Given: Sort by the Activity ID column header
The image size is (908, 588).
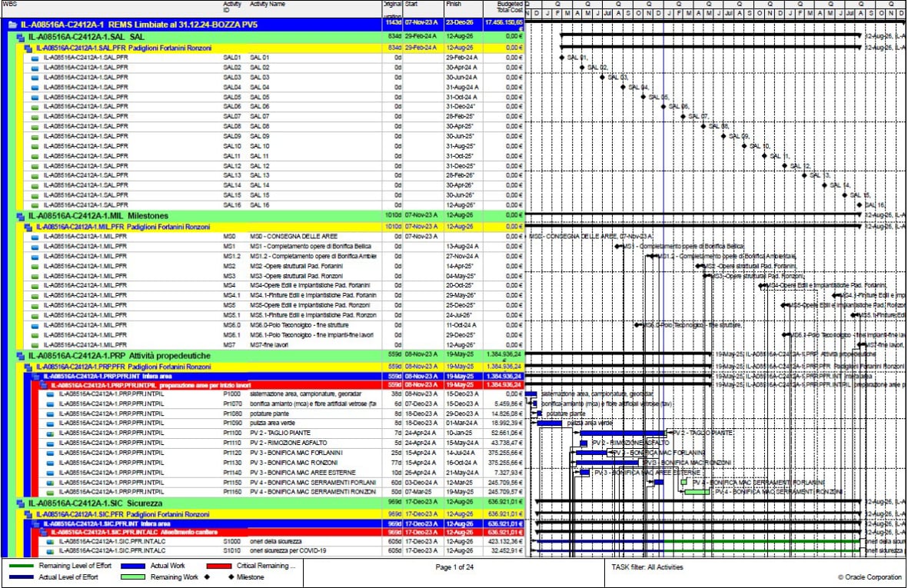Looking at the screenshot, I should 234,8.
